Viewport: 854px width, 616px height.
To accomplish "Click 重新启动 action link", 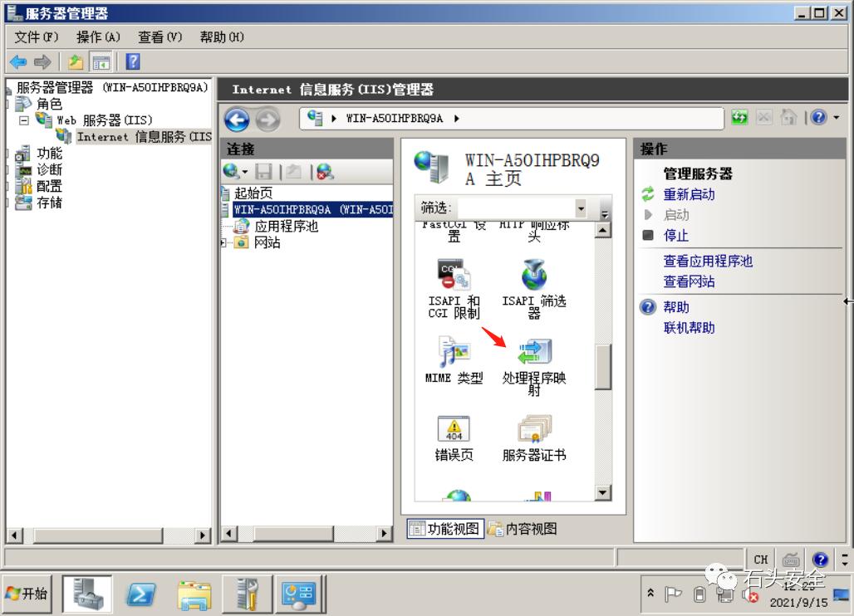I will tap(689, 194).
